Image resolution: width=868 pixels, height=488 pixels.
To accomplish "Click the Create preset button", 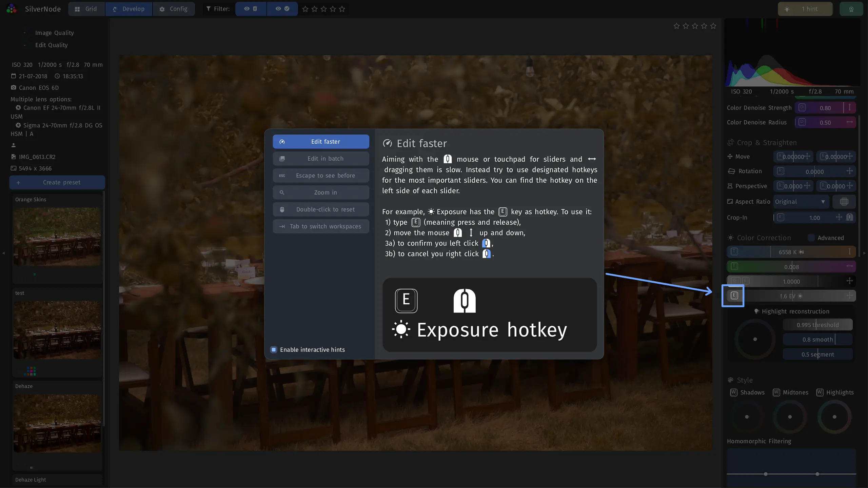I will tap(57, 182).
